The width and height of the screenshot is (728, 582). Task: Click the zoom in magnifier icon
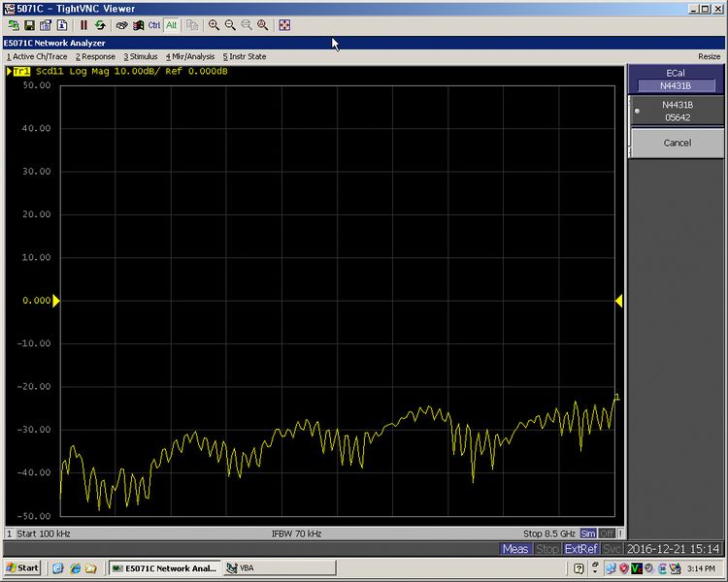tap(215, 25)
